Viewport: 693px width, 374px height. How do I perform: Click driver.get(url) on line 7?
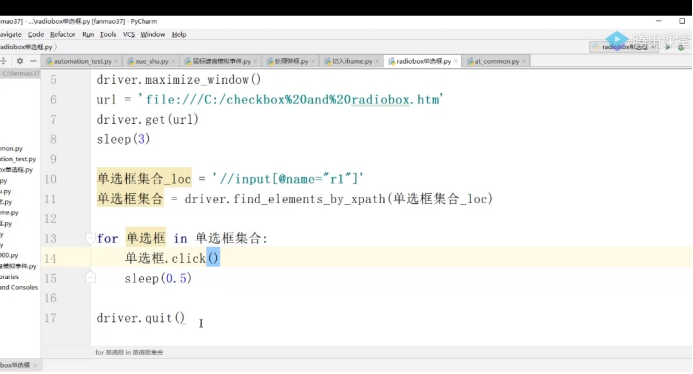[x=148, y=119]
